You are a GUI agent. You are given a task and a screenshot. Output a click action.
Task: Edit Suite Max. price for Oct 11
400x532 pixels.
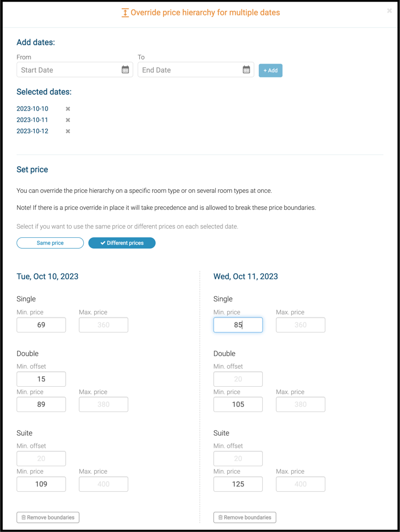(x=300, y=484)
